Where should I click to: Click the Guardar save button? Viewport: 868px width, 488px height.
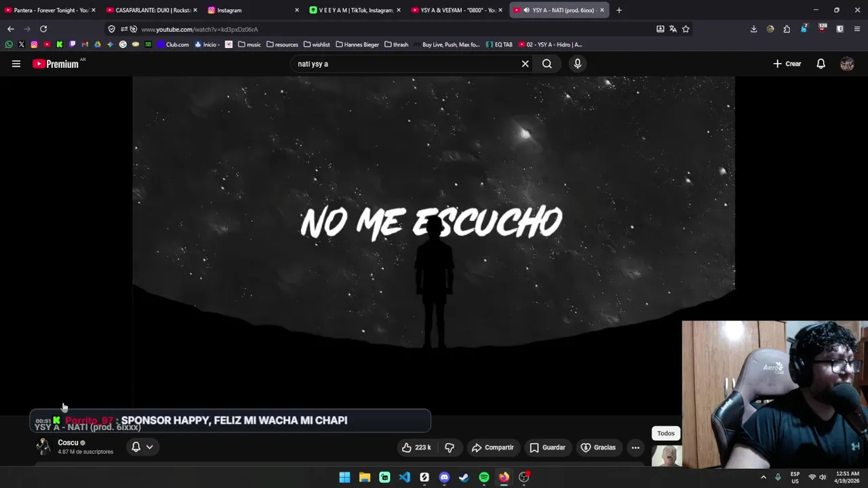point(547,447)
